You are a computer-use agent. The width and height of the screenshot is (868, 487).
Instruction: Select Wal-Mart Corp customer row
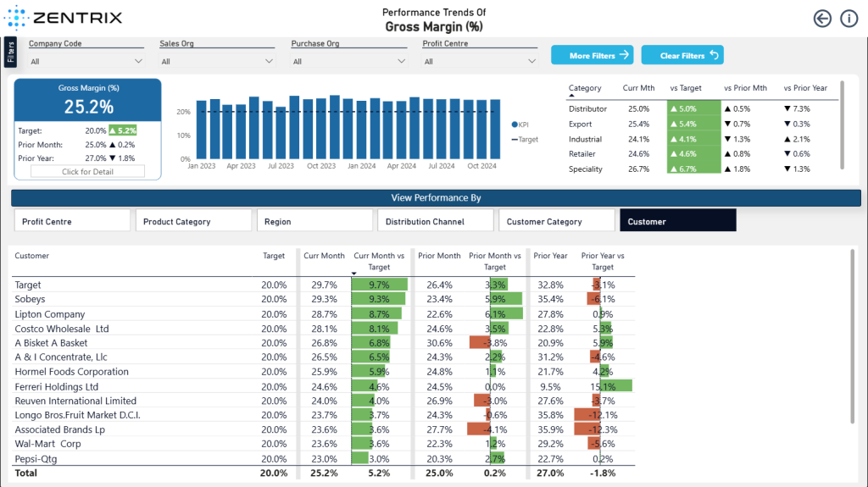click(323, 444)
